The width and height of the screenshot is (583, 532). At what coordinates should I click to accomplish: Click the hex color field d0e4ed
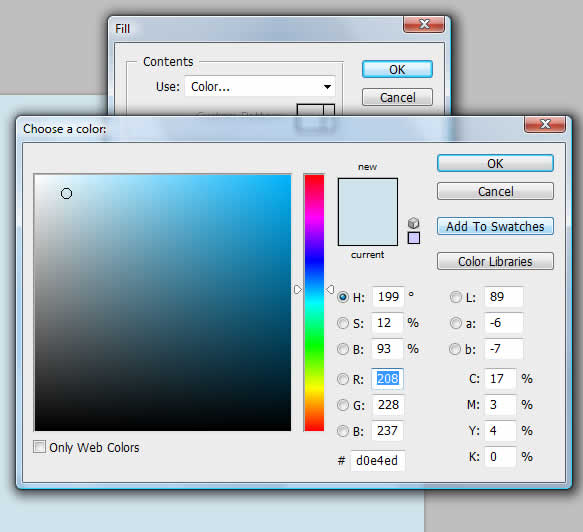coord(378,461)
